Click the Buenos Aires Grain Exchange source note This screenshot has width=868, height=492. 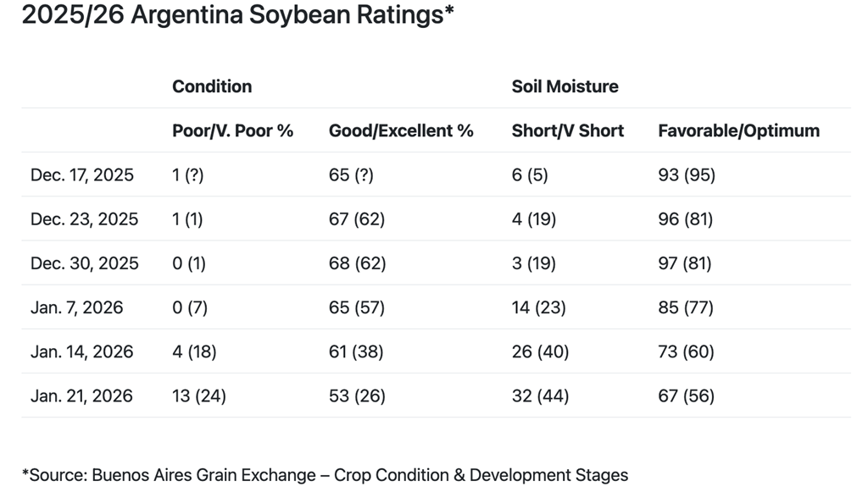(x=325, y=475)
